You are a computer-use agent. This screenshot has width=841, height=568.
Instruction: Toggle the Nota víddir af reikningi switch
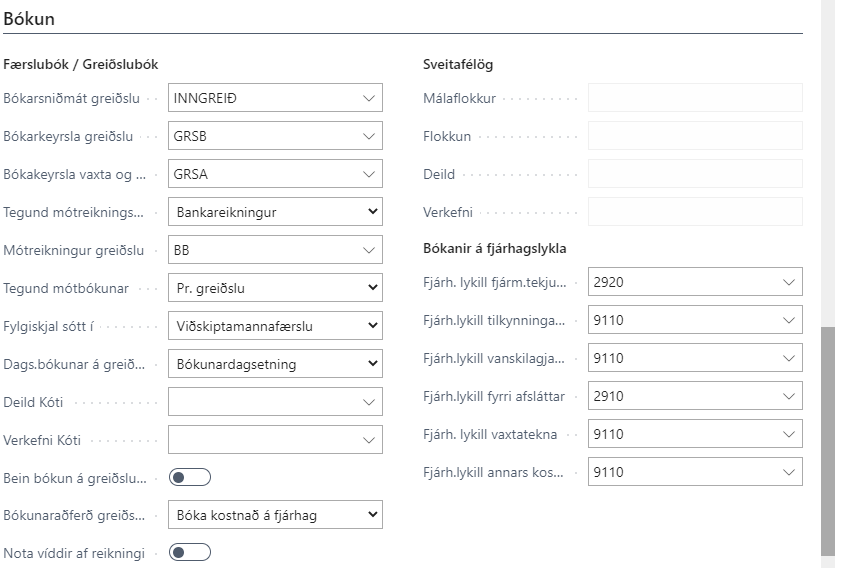coord(190,552)
